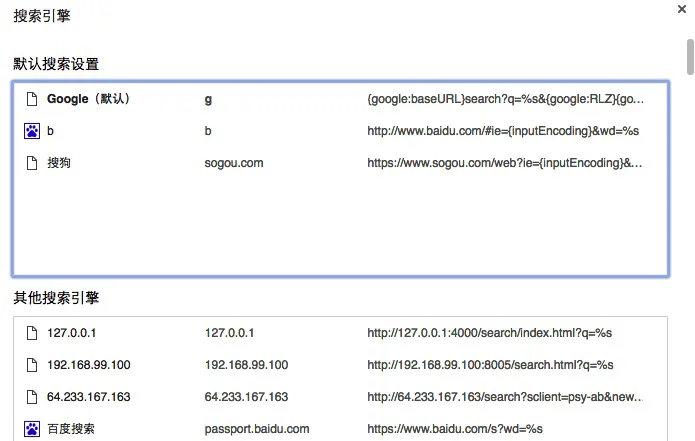The height and width of the screenshot is (441, 695).
Task: Close the 搜索引擎 dialog with the X
Action: pos(682,9)
